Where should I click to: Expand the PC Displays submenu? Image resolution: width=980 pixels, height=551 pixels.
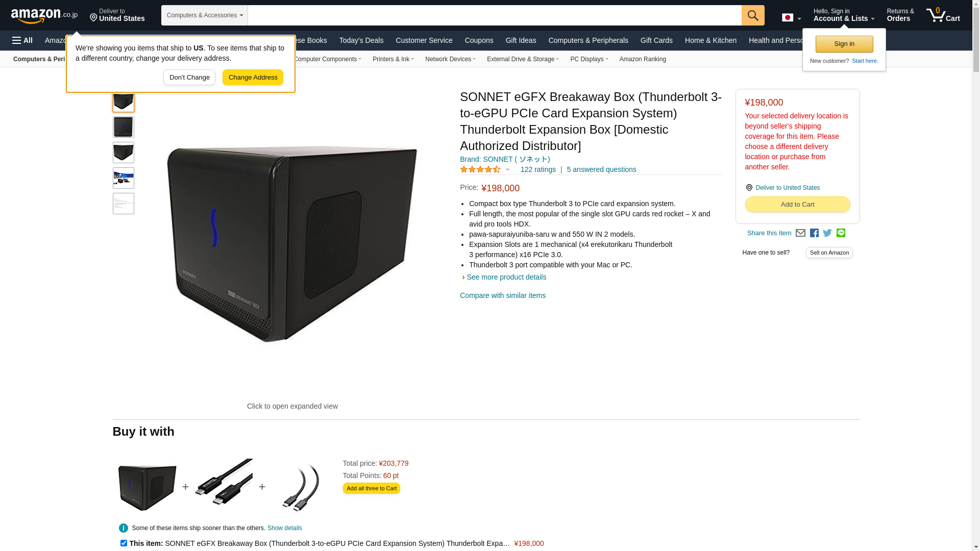(x=589, y=59)
